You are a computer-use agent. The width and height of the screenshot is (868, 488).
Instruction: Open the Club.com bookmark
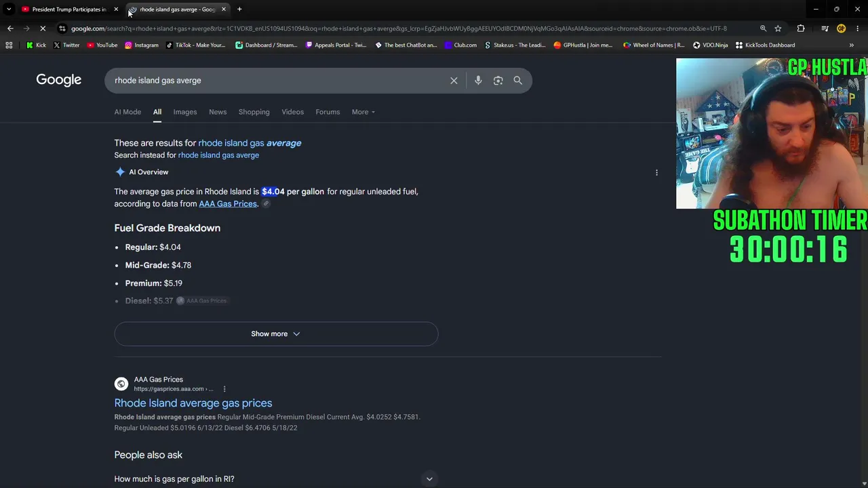[x=461, y=45]
